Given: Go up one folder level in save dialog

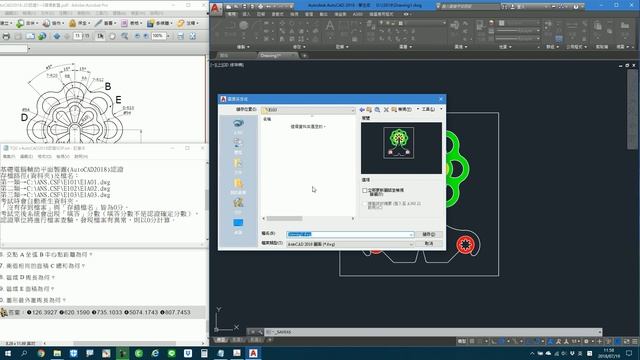Looking at the screenshot, I should point(369,110).
